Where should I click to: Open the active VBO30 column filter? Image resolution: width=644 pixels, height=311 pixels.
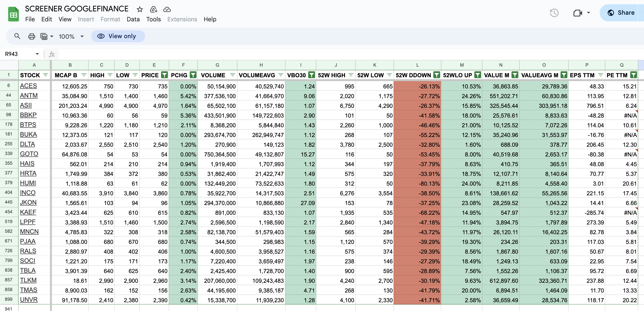312,75
